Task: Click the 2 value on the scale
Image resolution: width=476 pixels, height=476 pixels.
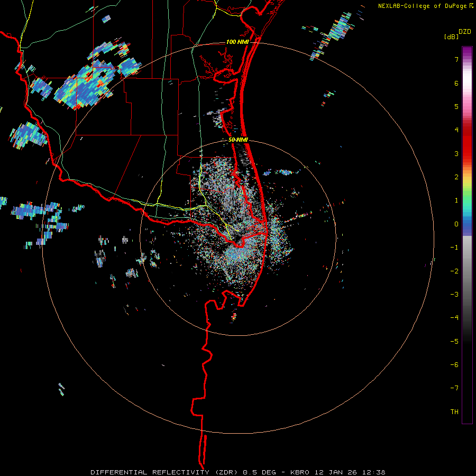Action: click(x=456, y=177)
